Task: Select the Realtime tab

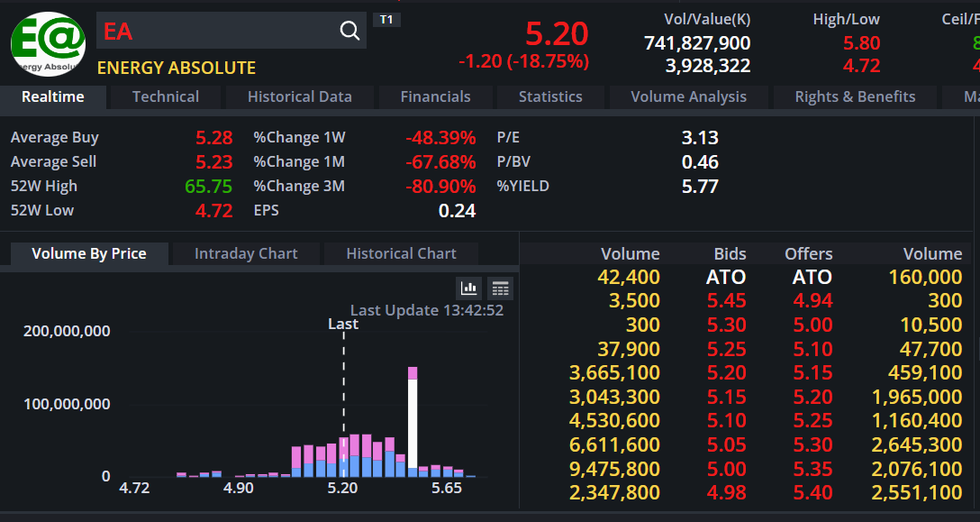Action: coord(53,96)
